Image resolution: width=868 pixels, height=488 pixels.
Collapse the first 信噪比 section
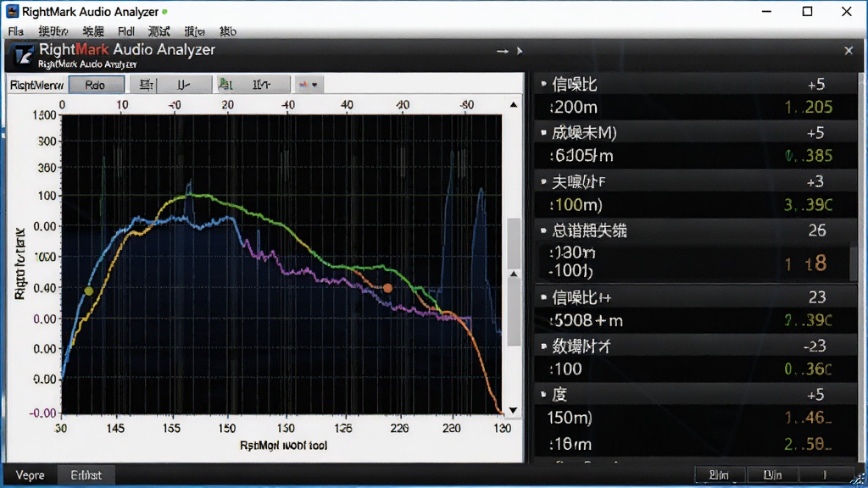pos(543,84)
